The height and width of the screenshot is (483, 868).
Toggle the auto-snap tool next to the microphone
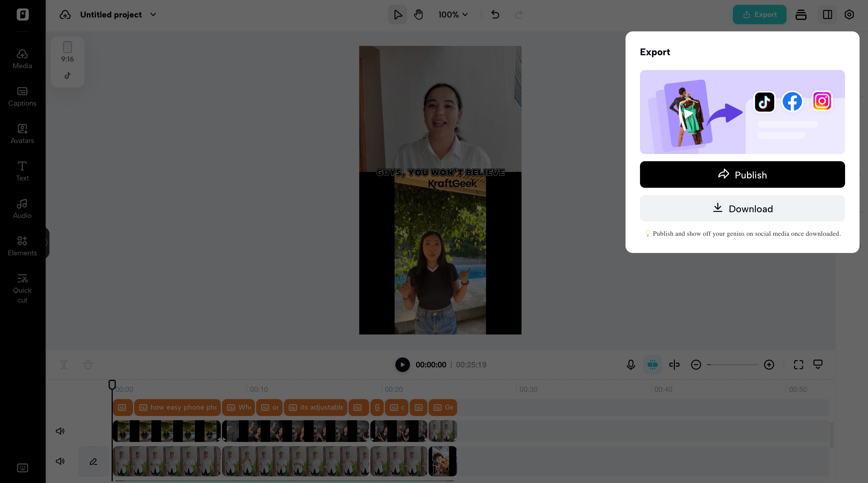(x=653, y=365)
